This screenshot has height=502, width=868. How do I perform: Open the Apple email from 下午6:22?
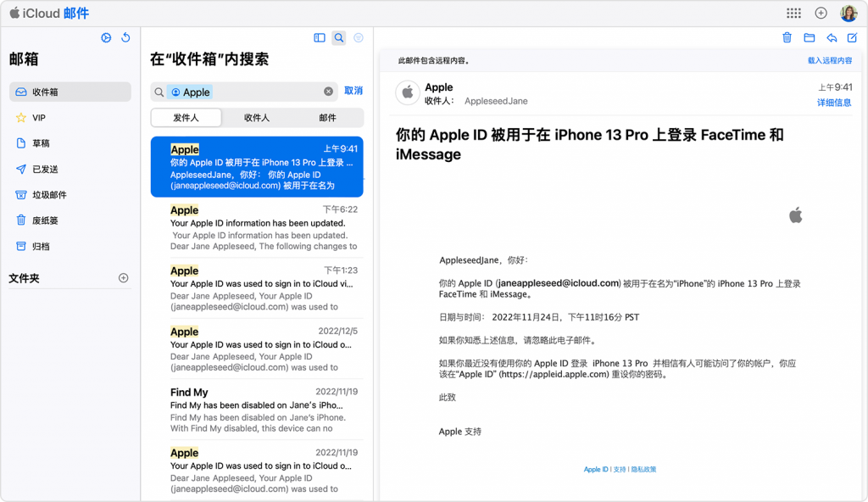point(257,228)
